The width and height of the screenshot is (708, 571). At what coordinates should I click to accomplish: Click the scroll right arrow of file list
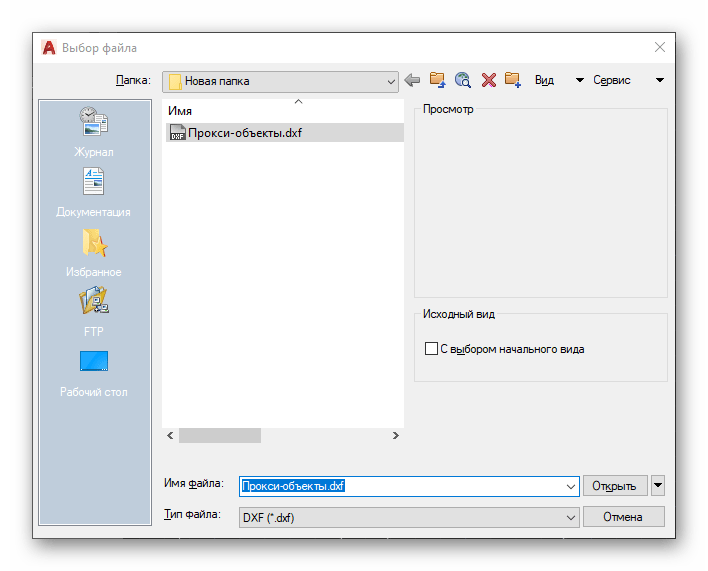[x=396, y=436]
